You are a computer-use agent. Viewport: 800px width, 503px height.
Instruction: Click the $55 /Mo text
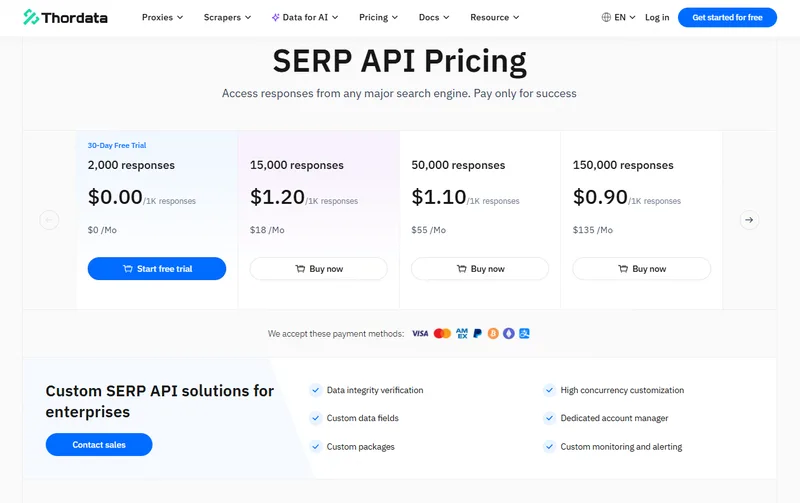point(429,230)
